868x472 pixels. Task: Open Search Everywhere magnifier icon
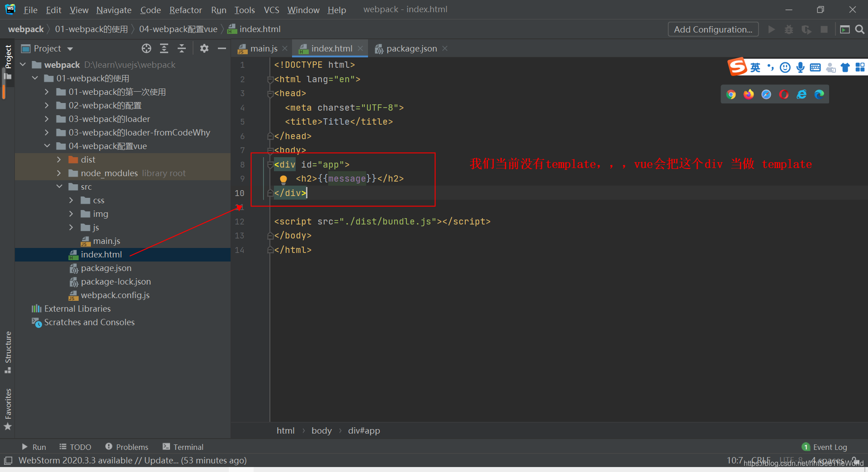click(x=860, y=29)
